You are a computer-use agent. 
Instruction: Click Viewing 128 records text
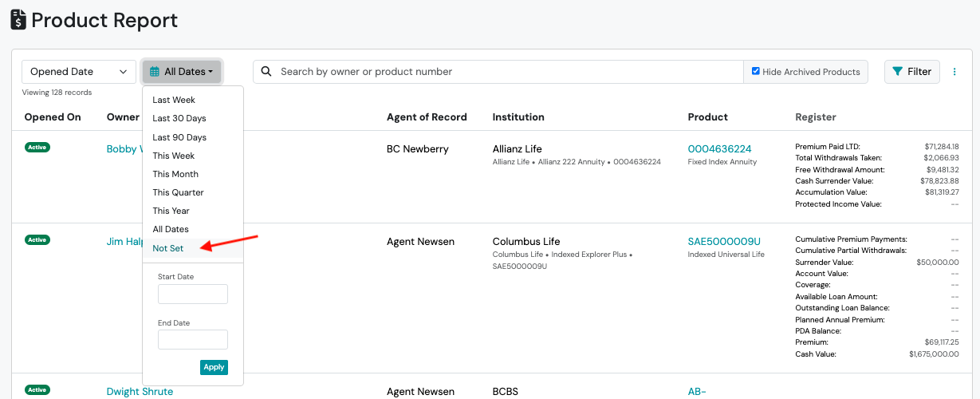point(57,93)
